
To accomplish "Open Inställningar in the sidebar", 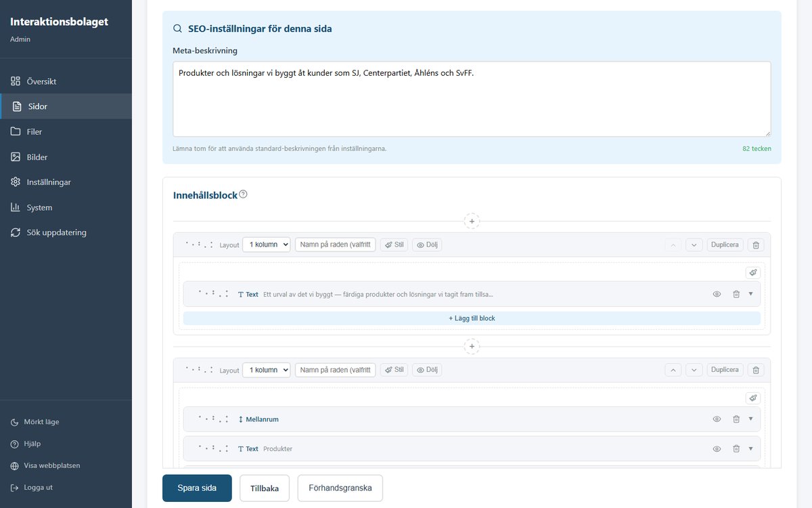I will [x=66, y=182].
